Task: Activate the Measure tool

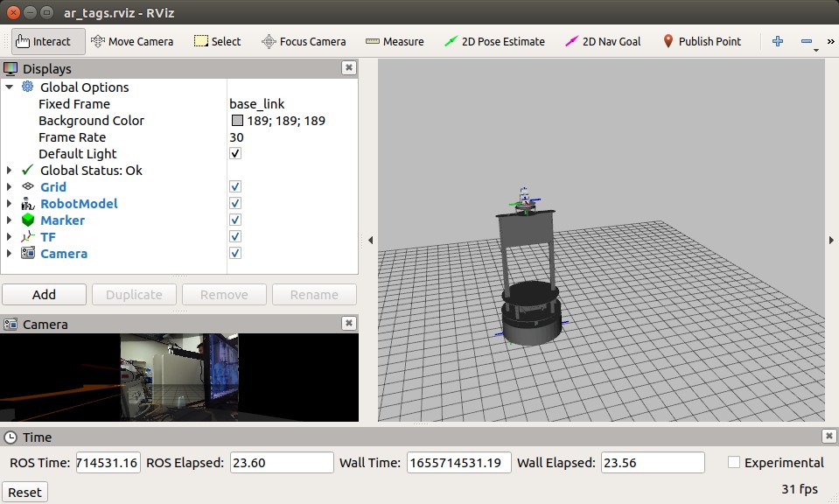Action: (395, 41)
